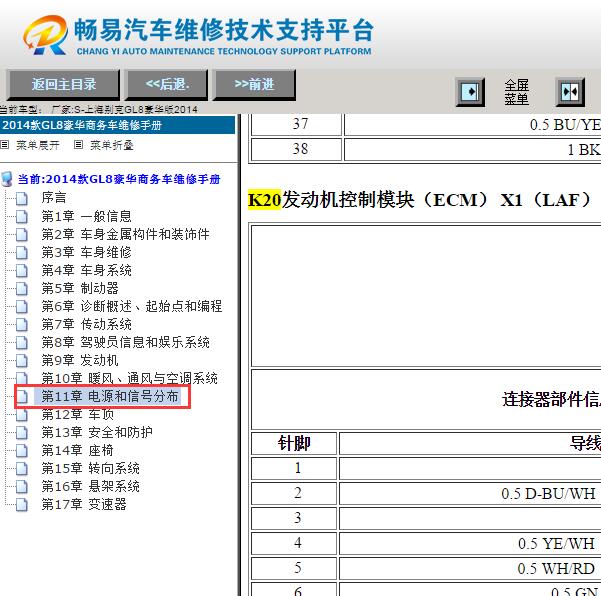Viewport: 601px width, 596px height.
Task: Click page icon beside 第6章
Action: pyautogui.click(x=22, y=306)
